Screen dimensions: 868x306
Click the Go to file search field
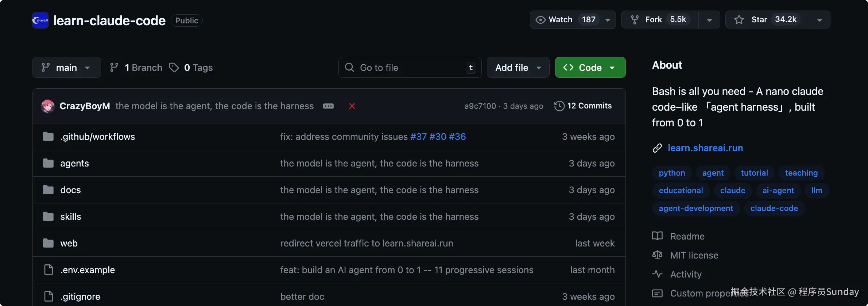(408, 68)
